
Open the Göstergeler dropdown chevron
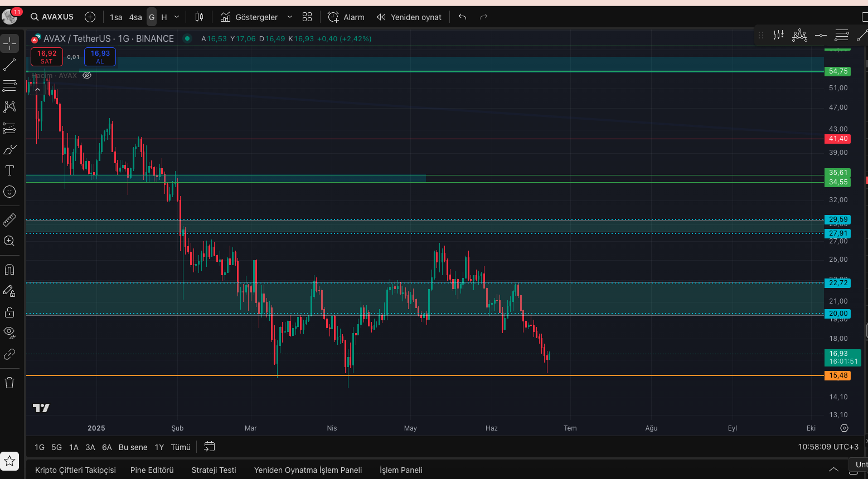[x=289, y=17]
